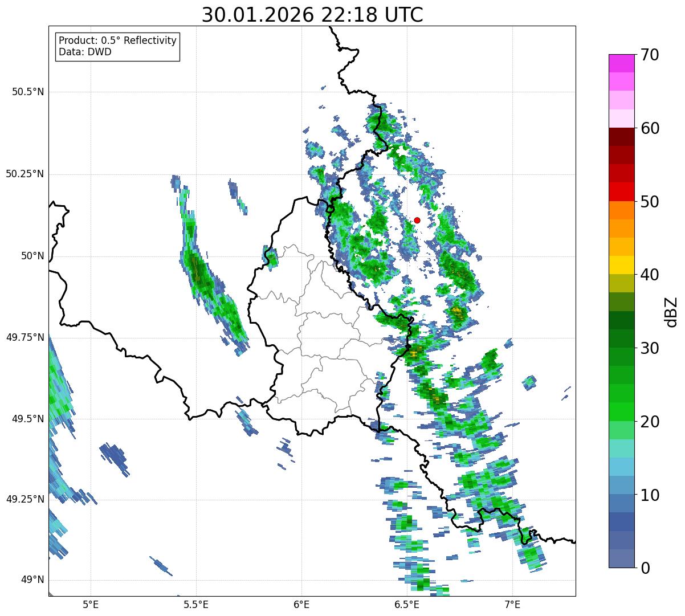Select the 'Data: DWD' legend line
Screen dimensions: 685x616
85,52
